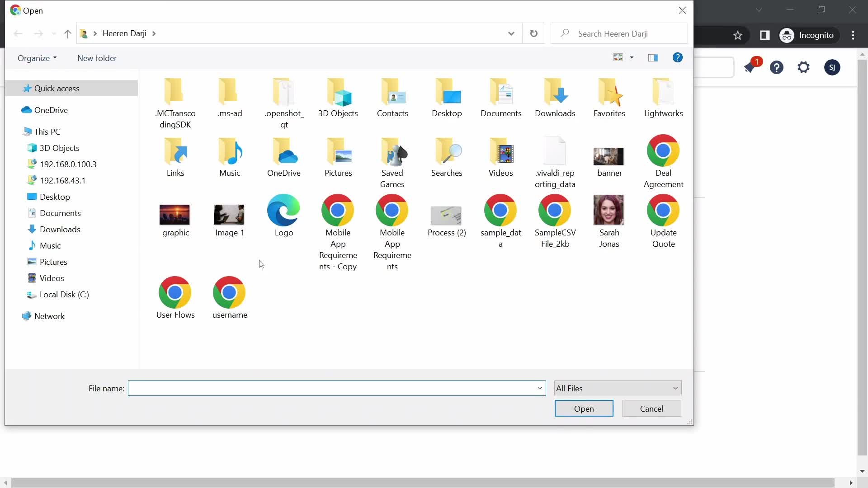
Task: Select the Music folder in file grid
Action: [x=230, y=157]
